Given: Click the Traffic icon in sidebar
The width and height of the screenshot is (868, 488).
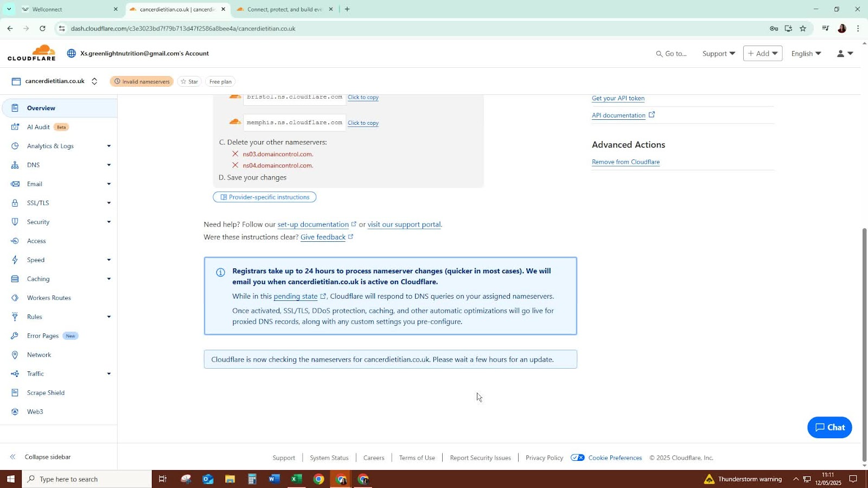Looking at the screenshot, I should tap(15, 374).
